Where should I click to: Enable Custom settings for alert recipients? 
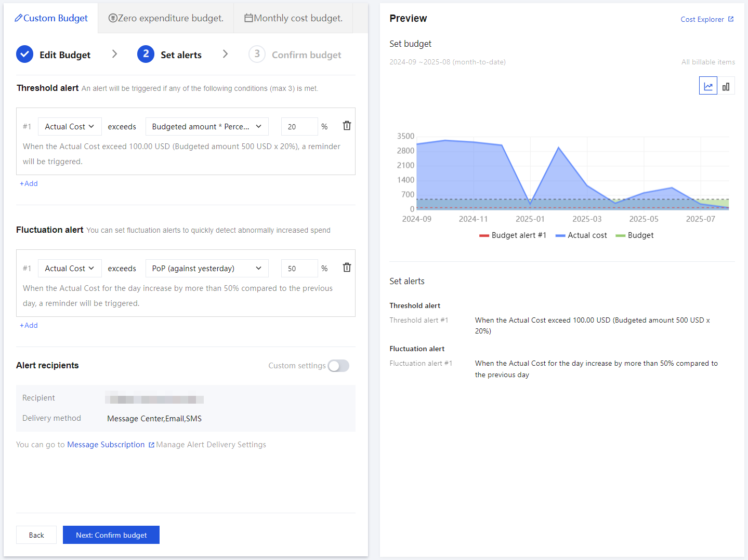(338, 366)
